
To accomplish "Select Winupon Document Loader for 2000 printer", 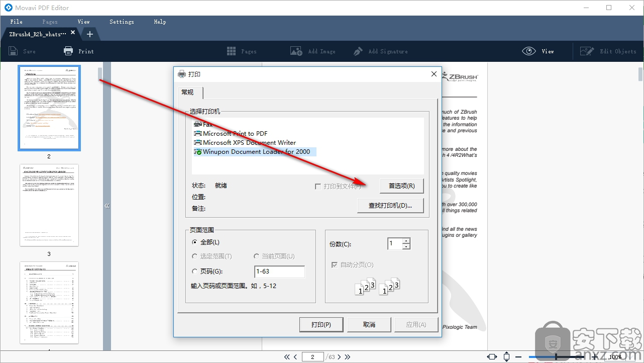I will 255,152.
